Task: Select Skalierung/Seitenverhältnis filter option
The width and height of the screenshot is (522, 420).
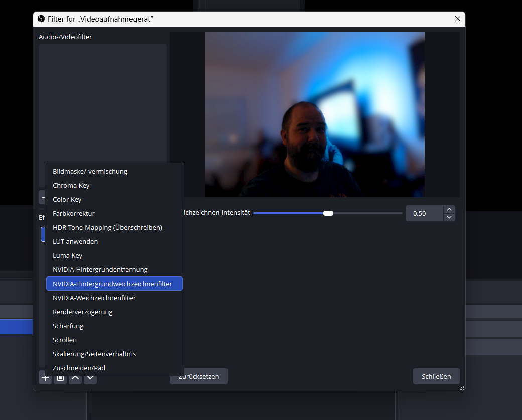Action: click(x=94, y=354)
